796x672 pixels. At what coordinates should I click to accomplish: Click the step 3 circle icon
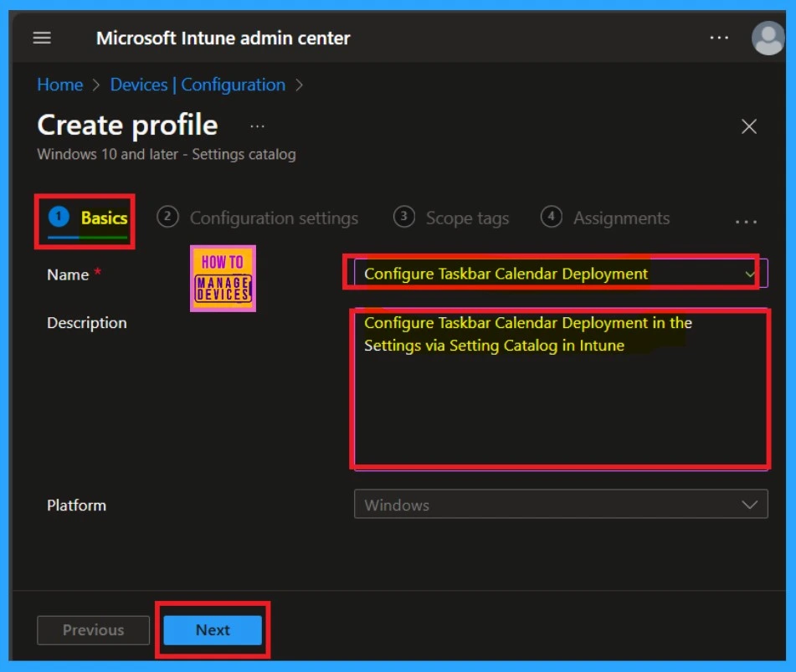pos(404,217)
